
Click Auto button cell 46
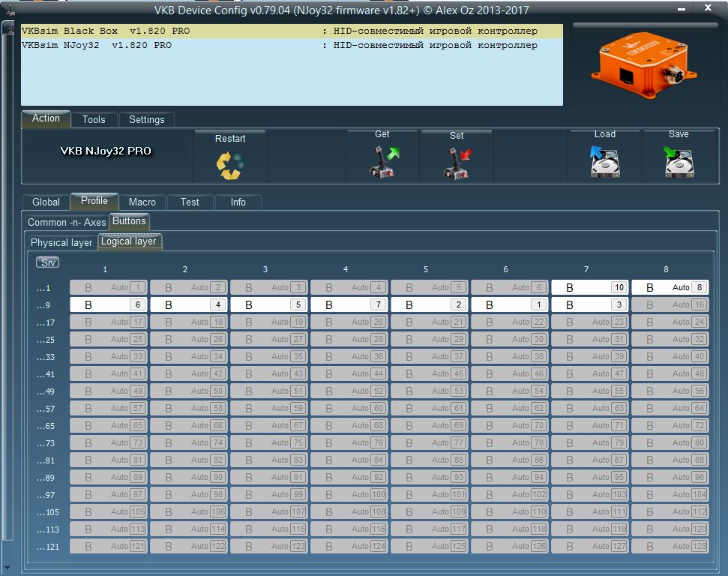point(510,373)
